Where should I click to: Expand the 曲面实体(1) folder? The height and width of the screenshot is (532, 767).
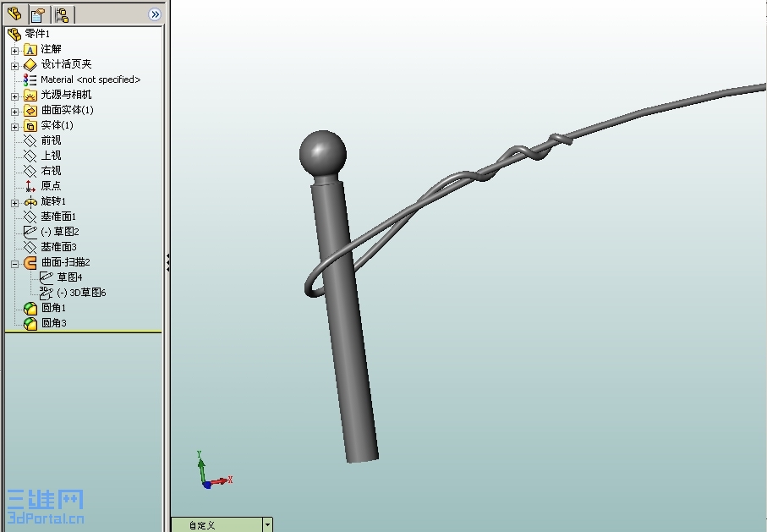(x=14, y=112)
